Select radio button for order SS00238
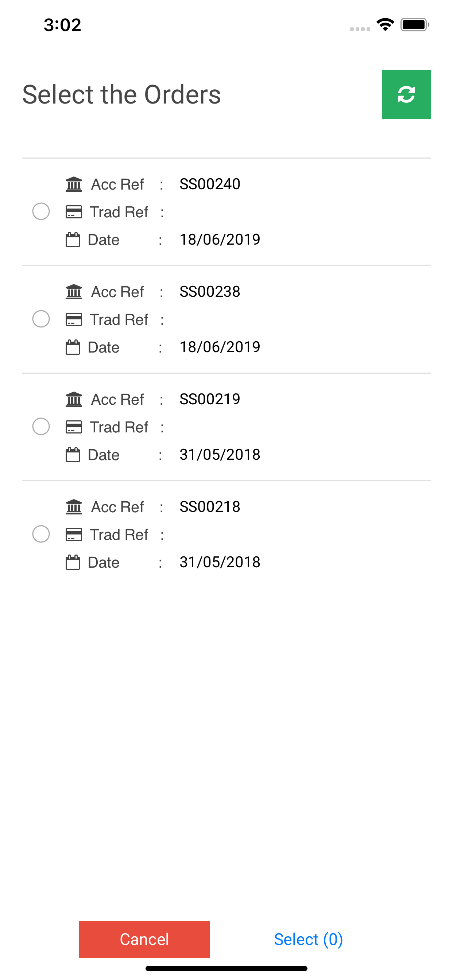The width and height of the screenshot is (453, 980). click(41, 319)
